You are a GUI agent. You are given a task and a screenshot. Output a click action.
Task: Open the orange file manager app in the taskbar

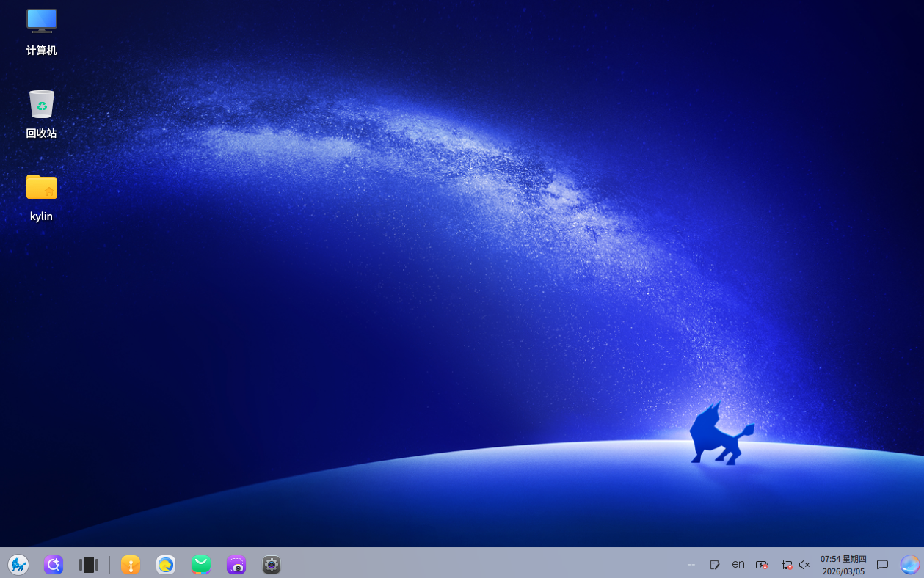coord(131,565)
